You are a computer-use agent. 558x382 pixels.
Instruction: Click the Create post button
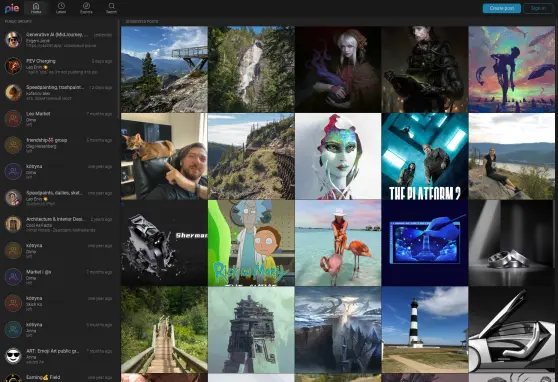click(501, 8)
